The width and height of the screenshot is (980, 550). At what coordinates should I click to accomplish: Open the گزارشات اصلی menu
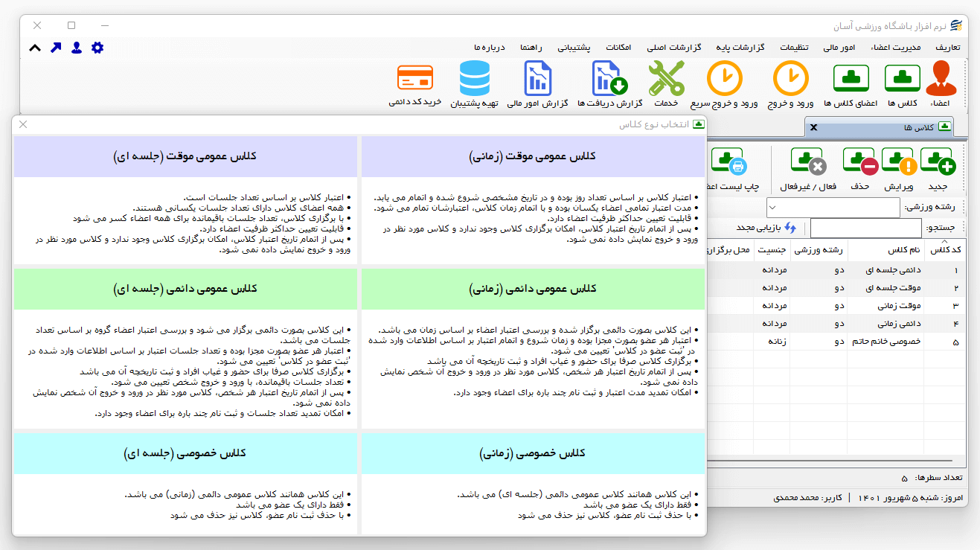click(x=676, y=47)
